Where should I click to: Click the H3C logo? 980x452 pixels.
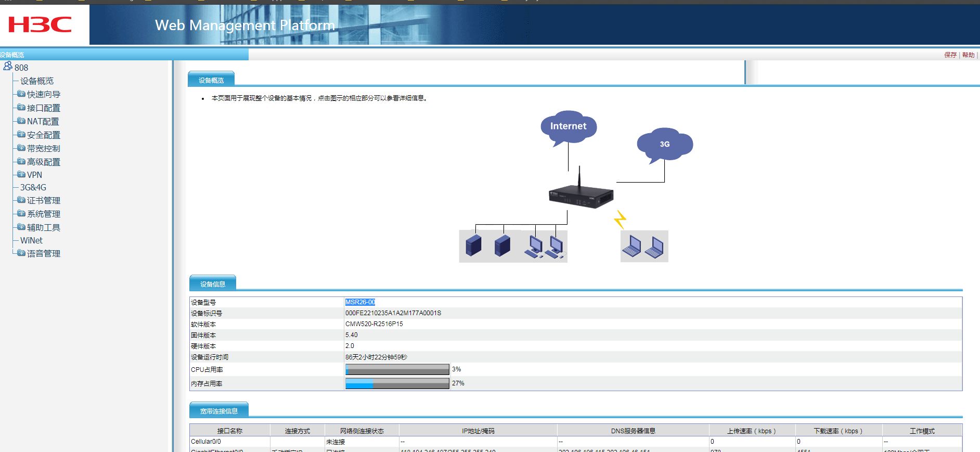[x=40, y=24]
